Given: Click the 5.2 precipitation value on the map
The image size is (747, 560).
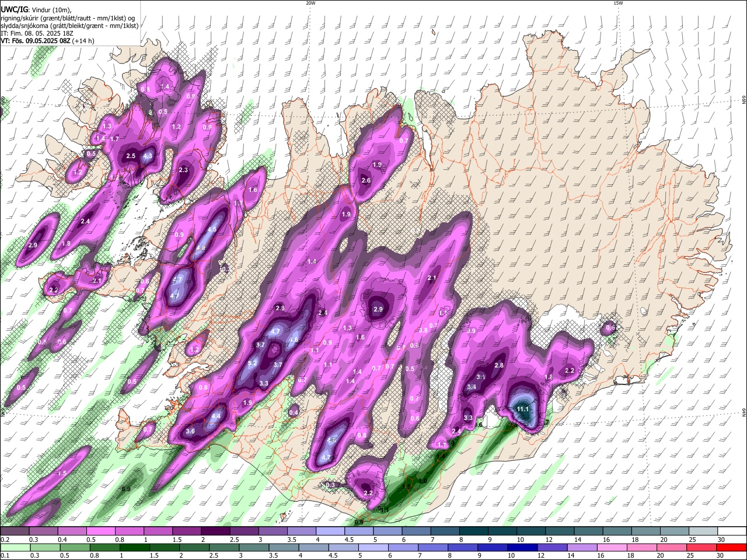Looking at the screenshot, I should (253, 363).
